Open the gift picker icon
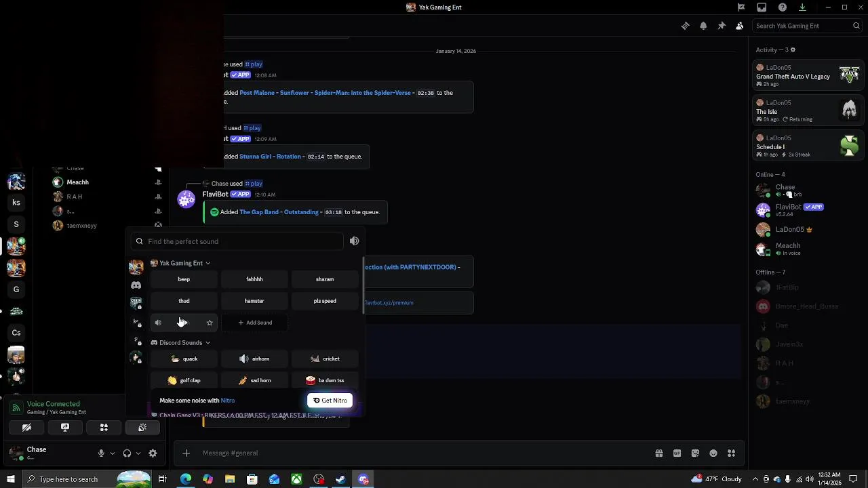Image resolution: width=868 pixels, height=488 pixels. [x=659, y=453]
